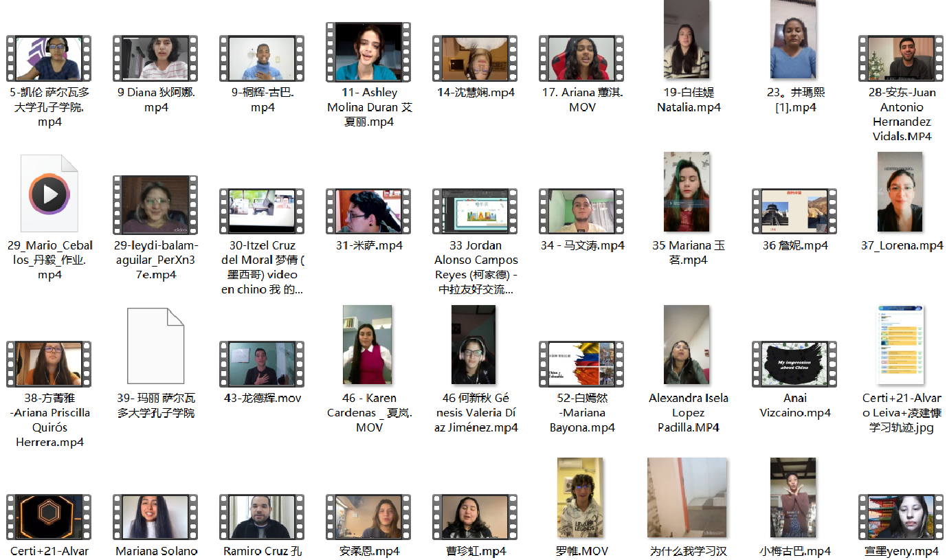Select the blank file icon for 39-玛丽
This screenshot has width=947, height=560.
pyautogui.click(x=156, y=346)
